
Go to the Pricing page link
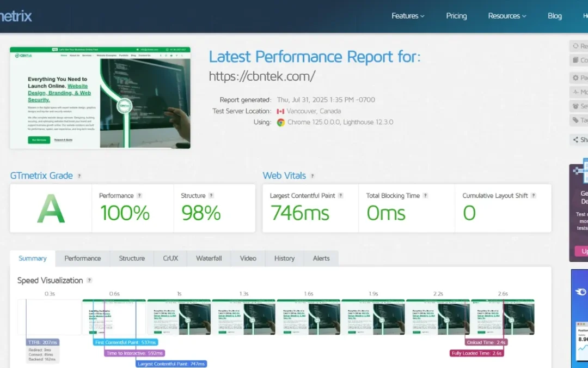coord(456,16)
